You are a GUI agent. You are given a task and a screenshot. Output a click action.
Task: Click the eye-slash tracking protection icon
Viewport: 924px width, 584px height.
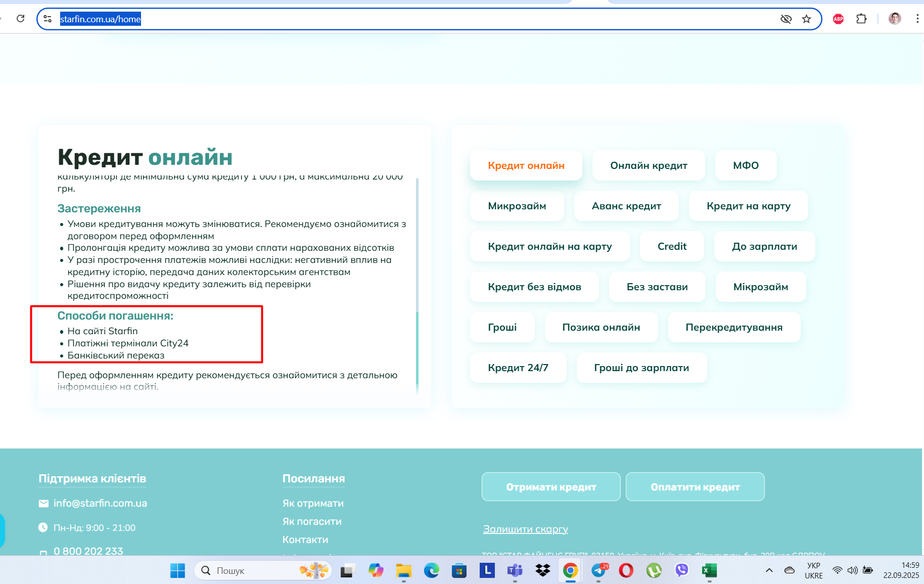(x=786, y=19)
